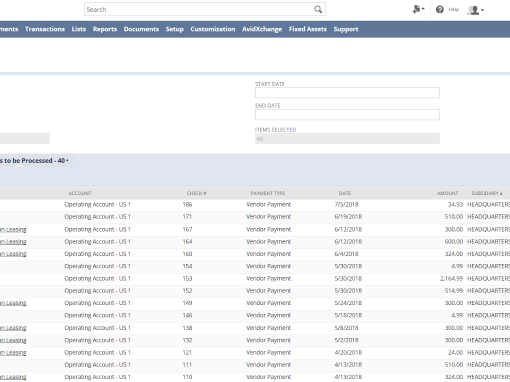This screenshot has height=382, width=510.
Task: Click Headquarters cell in check 153 row
Action: (488, 279)
